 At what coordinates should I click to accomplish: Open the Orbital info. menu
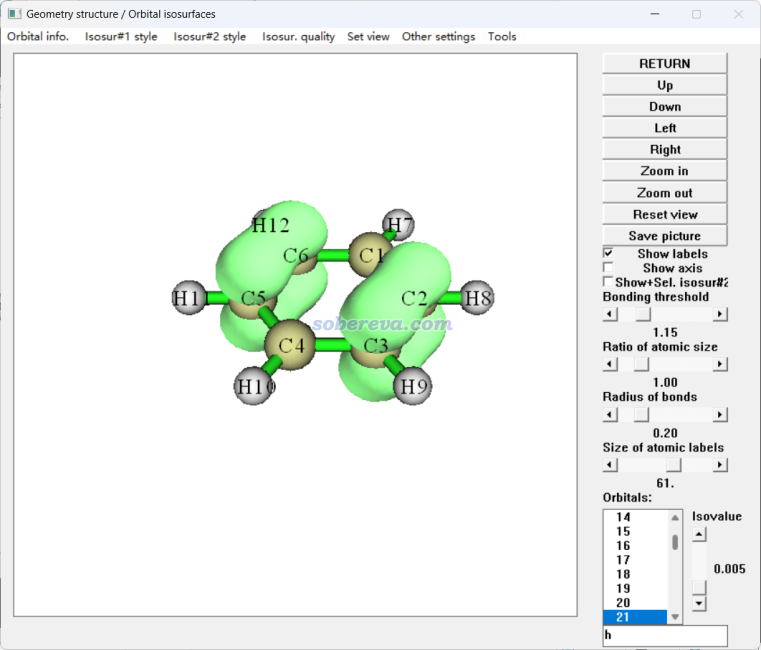click(38, 36)
